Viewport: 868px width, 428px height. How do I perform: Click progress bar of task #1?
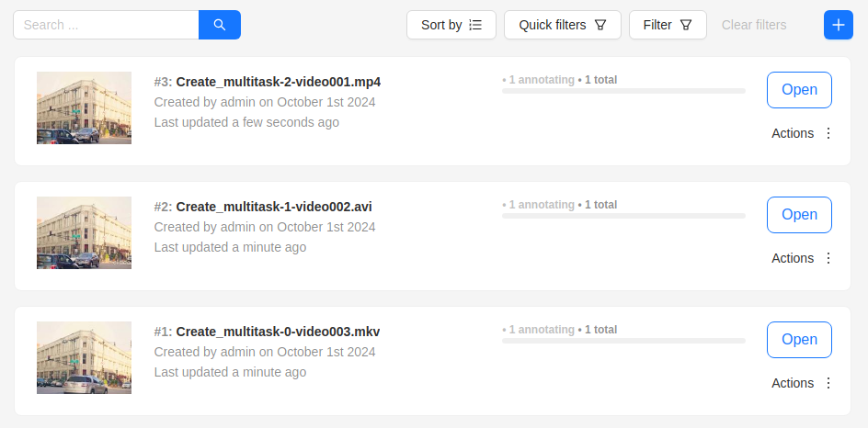coord(623,341)
